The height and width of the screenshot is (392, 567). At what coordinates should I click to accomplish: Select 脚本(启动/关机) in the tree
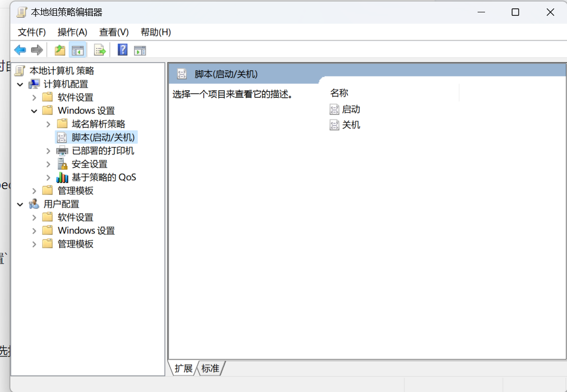103,137
